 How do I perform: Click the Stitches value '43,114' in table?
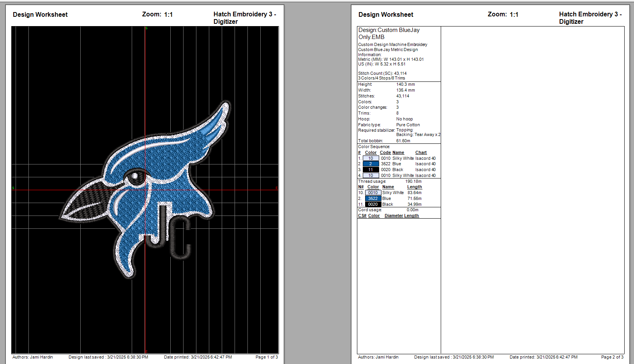coord(403,96)
